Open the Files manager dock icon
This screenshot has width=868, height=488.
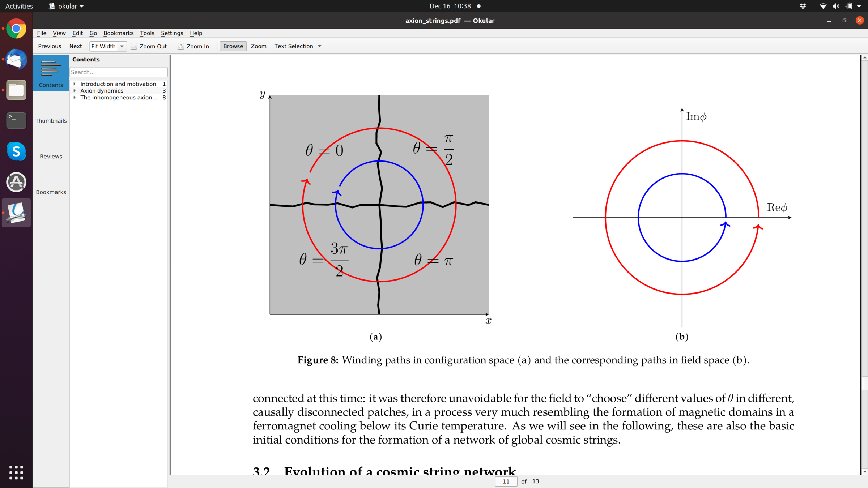[16, 90]
